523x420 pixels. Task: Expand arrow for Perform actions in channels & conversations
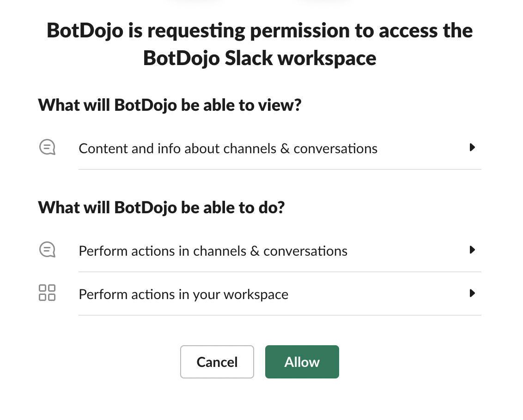point(472,250)
